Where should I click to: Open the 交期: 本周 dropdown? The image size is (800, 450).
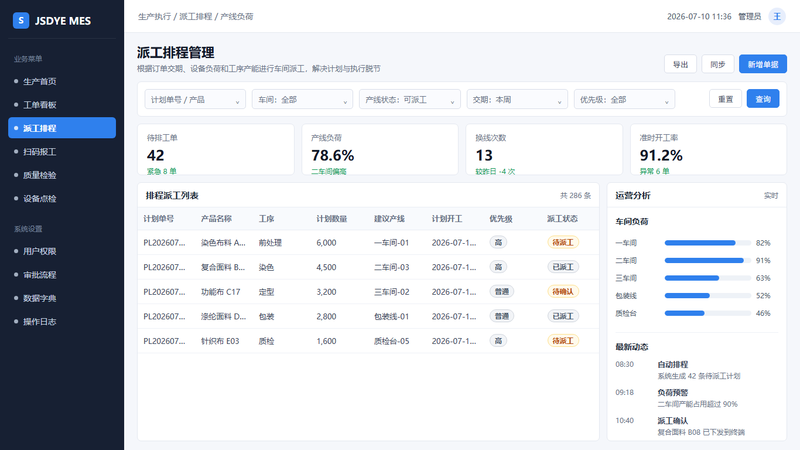click(x=517, y=99)
